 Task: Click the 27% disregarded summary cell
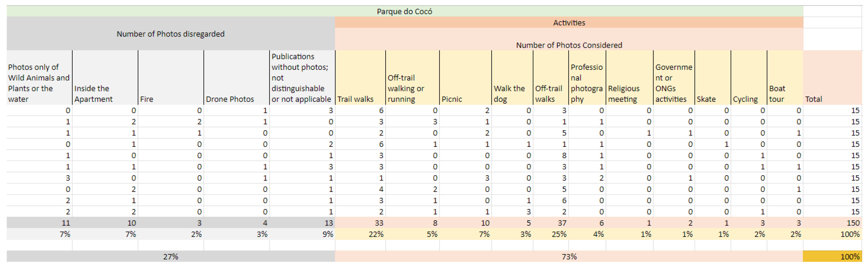(x=170, y=256)
